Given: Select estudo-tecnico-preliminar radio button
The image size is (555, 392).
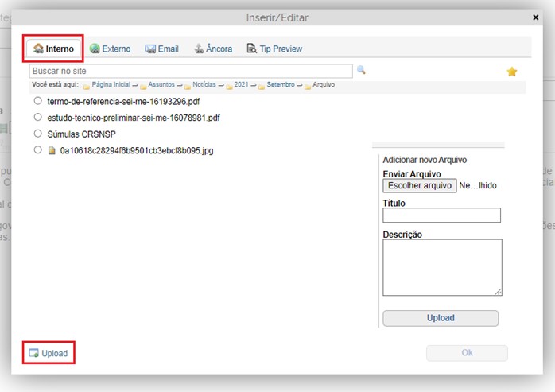Looking at the screenshot, I should [x=38, y=117].
